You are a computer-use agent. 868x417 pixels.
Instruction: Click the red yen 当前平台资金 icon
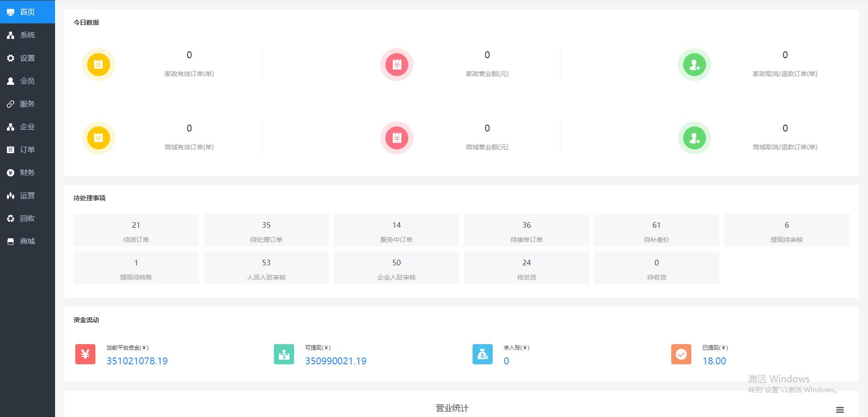pyautogui.click(x=85, y=354)
